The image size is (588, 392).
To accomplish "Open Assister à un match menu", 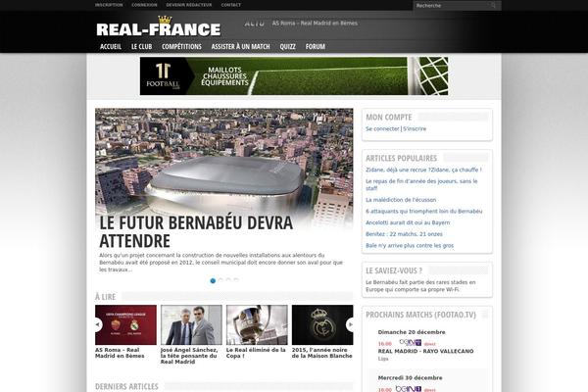I will [x=240, y=46].
